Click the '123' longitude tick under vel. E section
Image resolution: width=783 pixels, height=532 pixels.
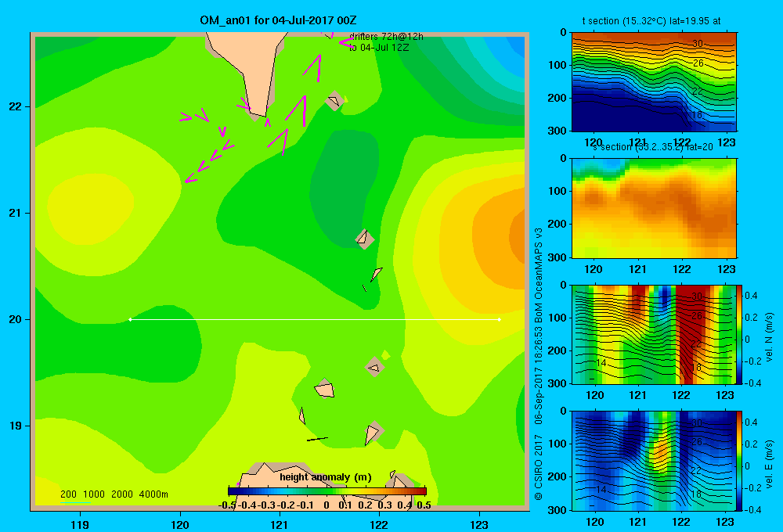click(725, 522)
